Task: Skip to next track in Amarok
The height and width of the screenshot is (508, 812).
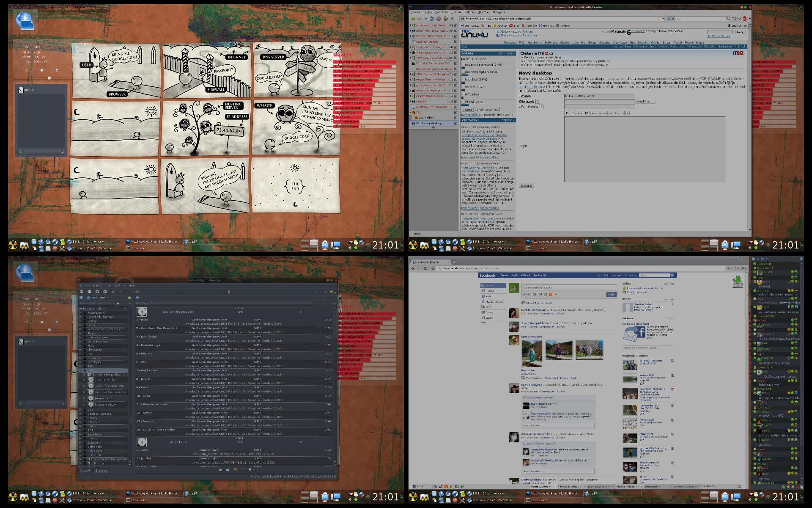Action: pos(105,292)
